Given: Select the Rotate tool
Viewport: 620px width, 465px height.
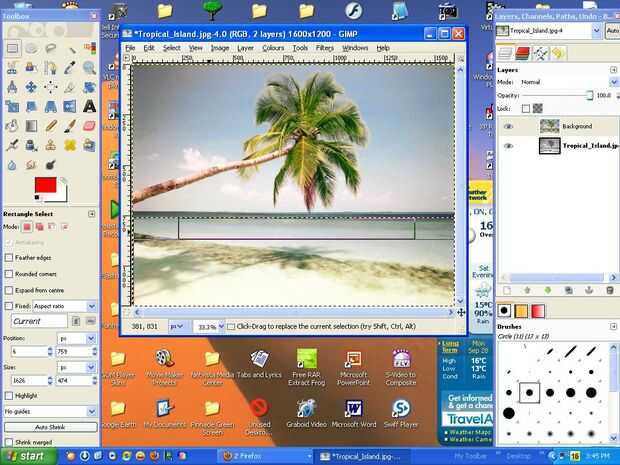Looking at the screenshot, I should click(89, 87).
